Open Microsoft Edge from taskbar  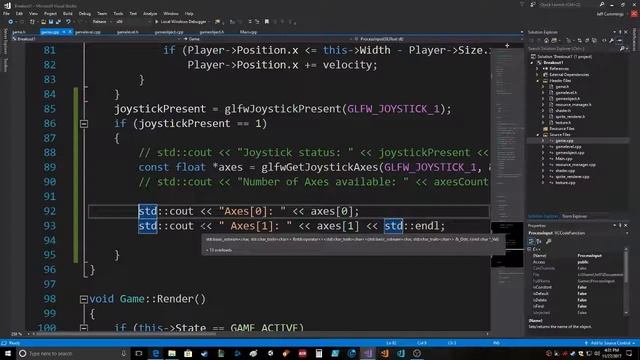pyautogui.click(x=156, y=353)
